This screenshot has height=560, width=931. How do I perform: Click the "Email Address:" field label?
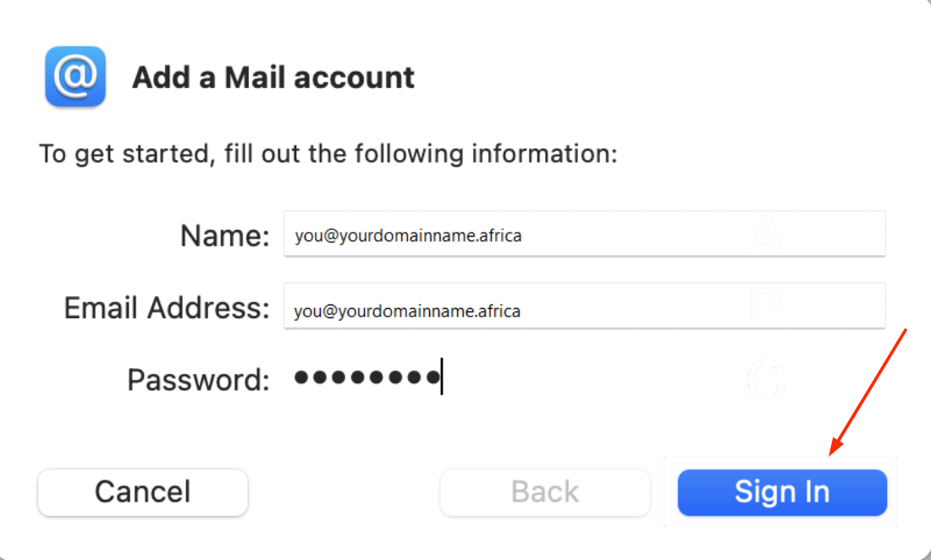(167, 308)
